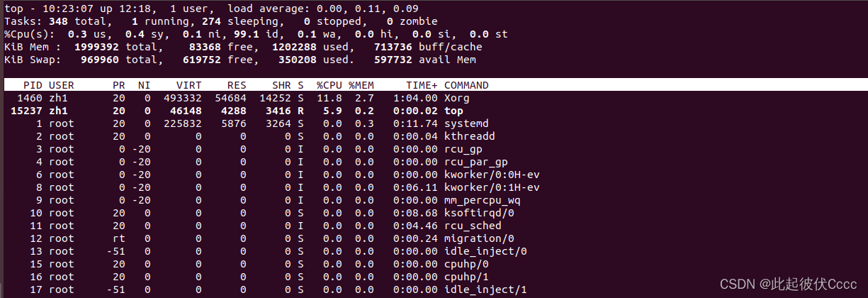
Task: Select the 0:11.74 time value
Action: point(415,123)
